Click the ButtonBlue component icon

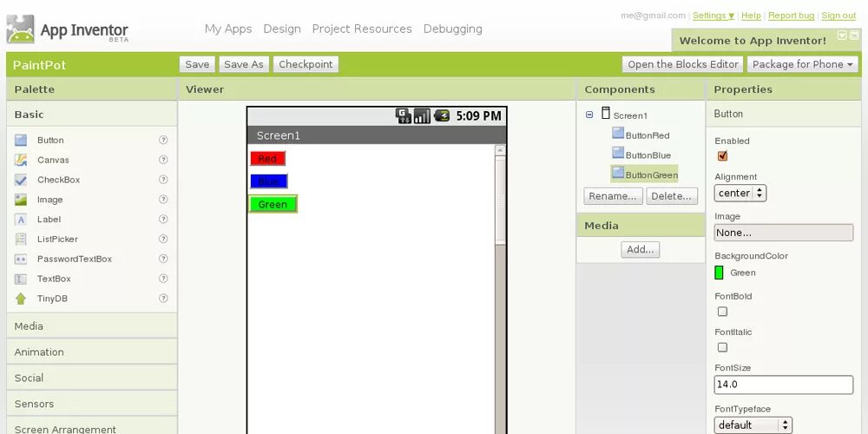tap(618, 153)
